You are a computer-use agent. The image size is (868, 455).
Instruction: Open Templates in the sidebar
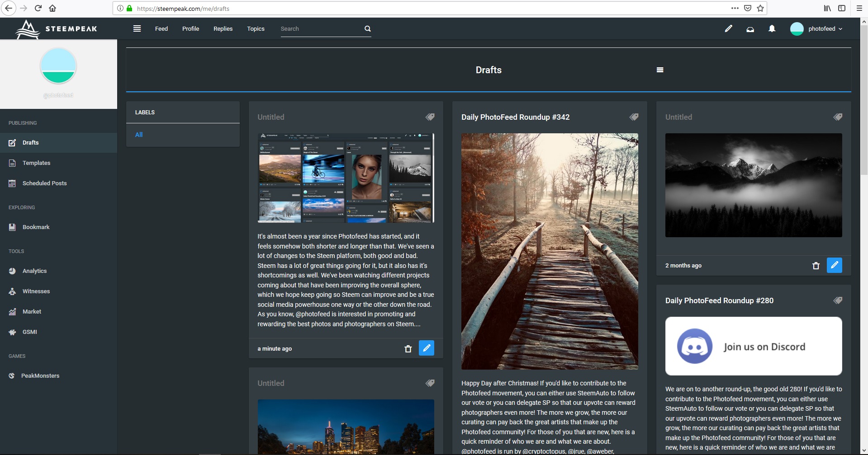coord(36,163)
